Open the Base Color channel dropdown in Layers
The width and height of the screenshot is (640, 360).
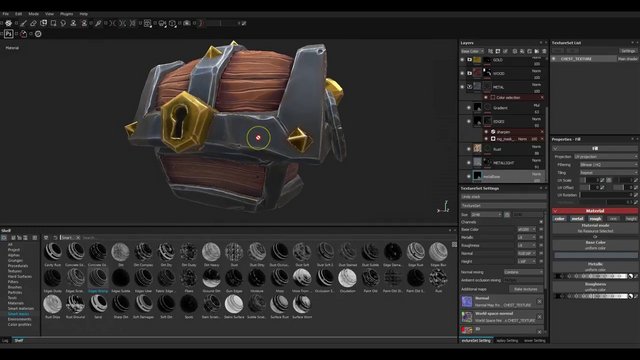pyautogui.click(x=472, y=51)
